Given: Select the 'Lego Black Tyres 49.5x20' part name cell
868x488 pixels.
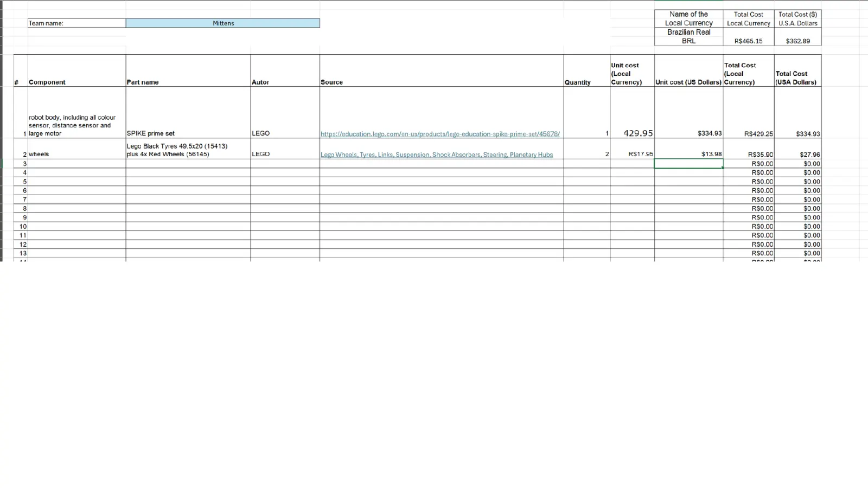Looking at the screenshot, I should pos(188,149).
